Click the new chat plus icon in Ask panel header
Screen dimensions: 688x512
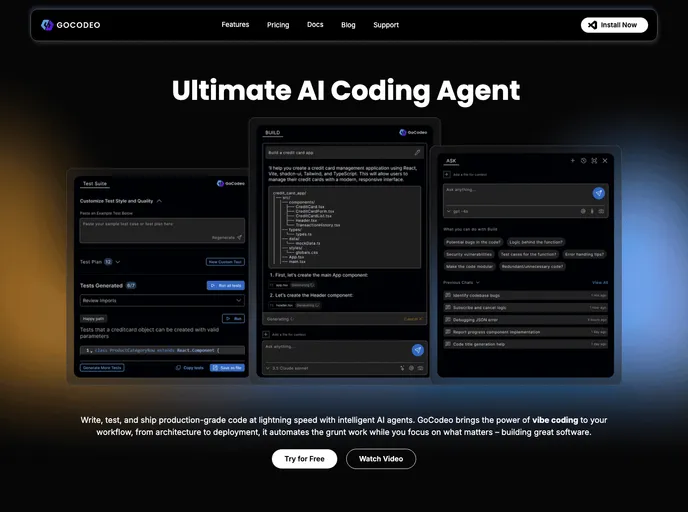click(572, 161)
